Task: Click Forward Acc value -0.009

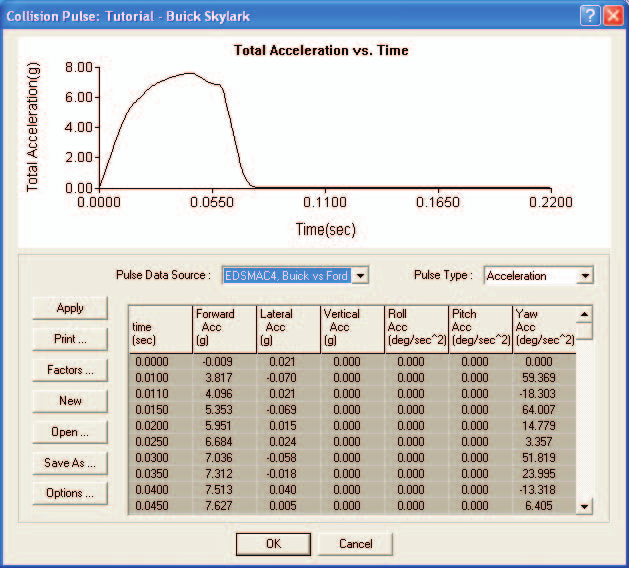Action: pyautogui.click(x=225, y=362)
